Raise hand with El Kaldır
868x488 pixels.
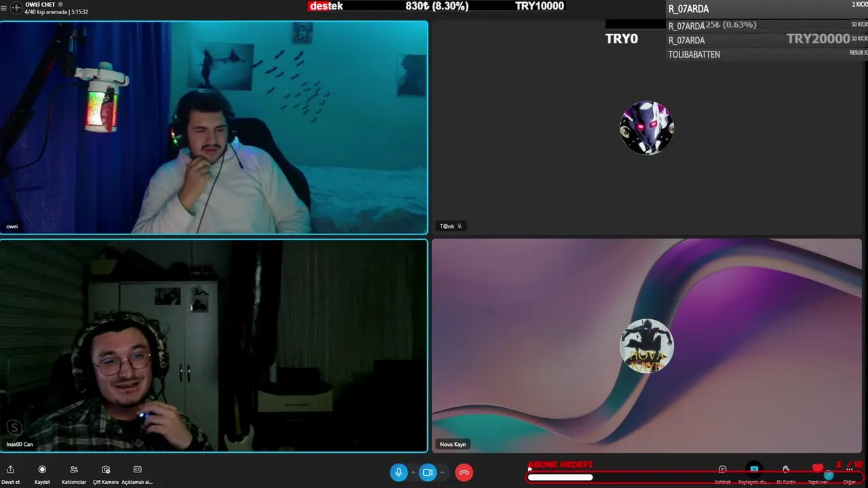click(x=785, y=474)
